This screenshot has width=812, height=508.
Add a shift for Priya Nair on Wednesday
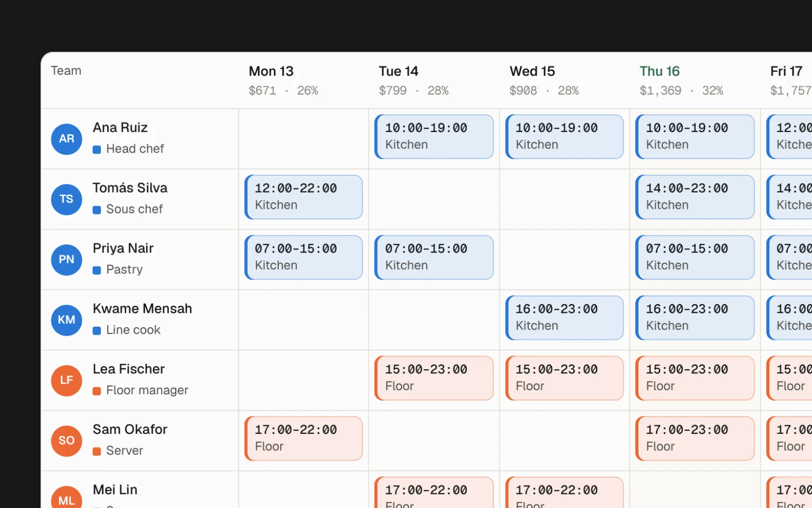[564, 260]
